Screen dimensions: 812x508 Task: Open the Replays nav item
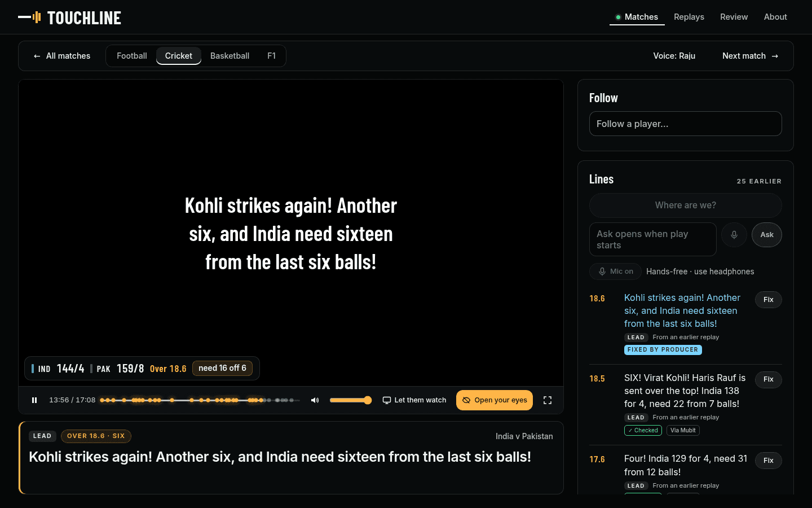[689, 17]
